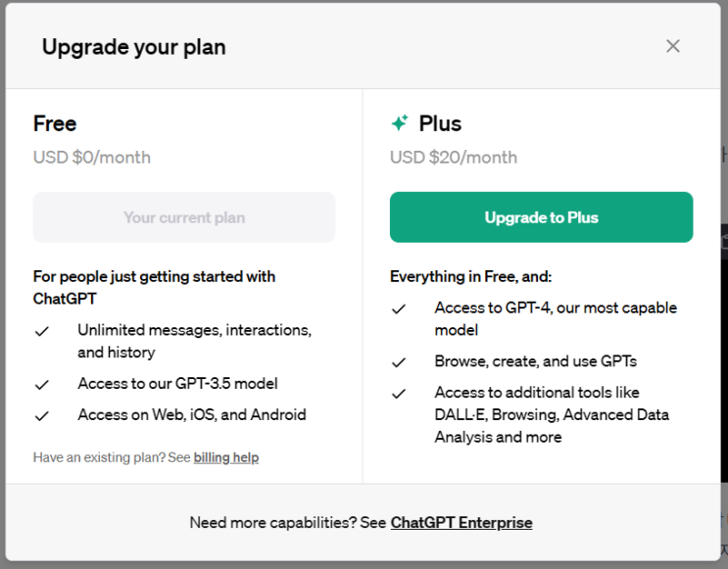Click checkmark next to GPT-4 access

point(399,309)
